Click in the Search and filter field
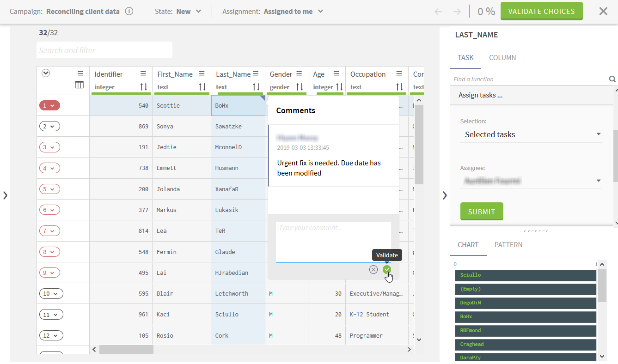The width and height of the screenshot is (618, 364). click(104, 50)
